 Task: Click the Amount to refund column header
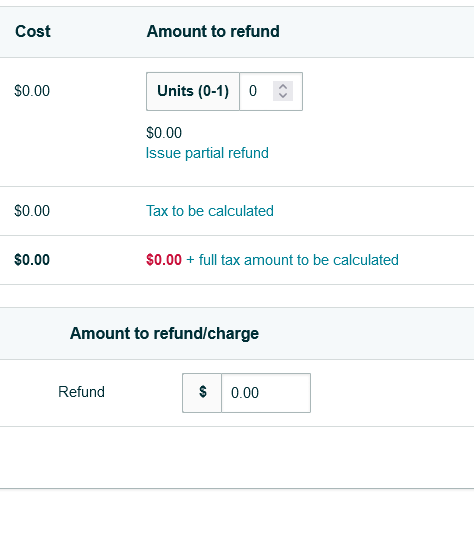[213, 31]
